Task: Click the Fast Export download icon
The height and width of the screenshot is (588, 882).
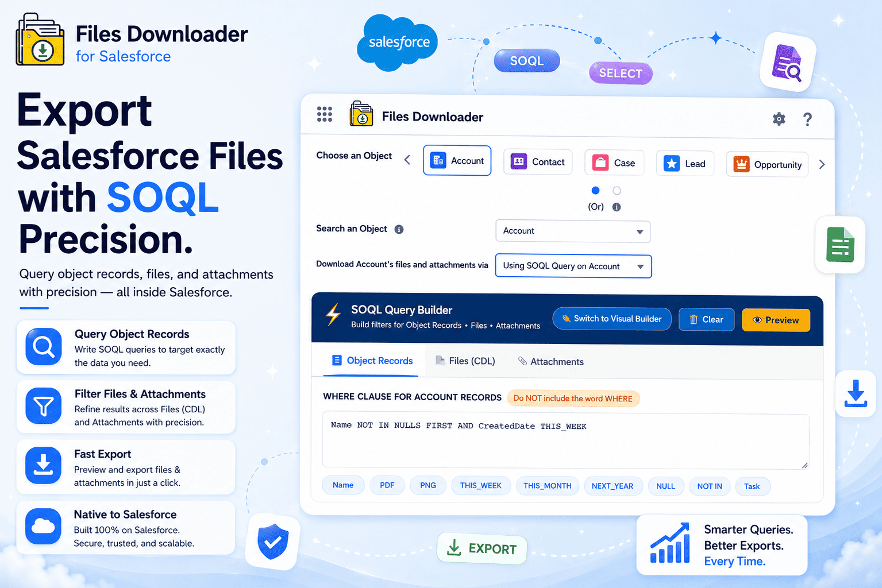Action: [x=44, y=466]
